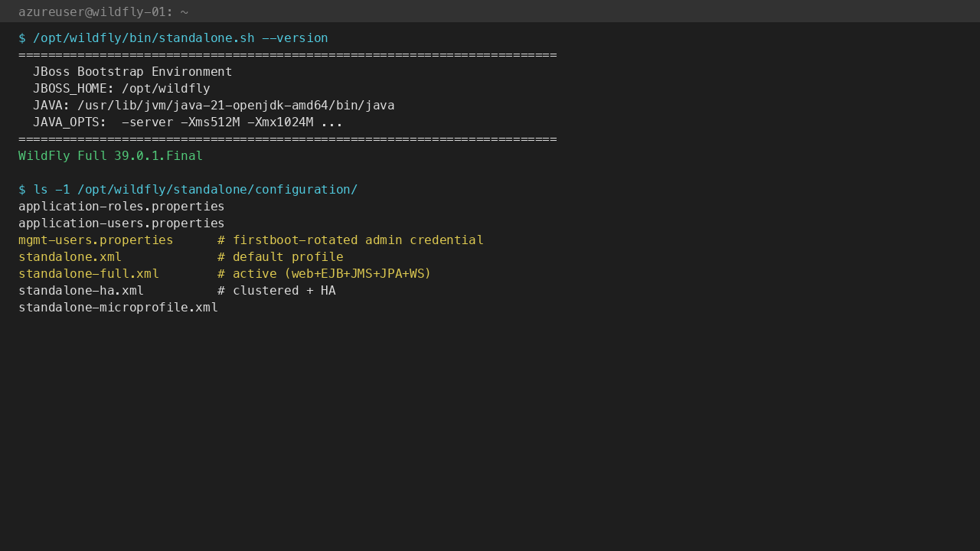This screenshot has width=980, height=551.
Task: Click the standalone.sh --version command line
Action: [x=173, y=38]
